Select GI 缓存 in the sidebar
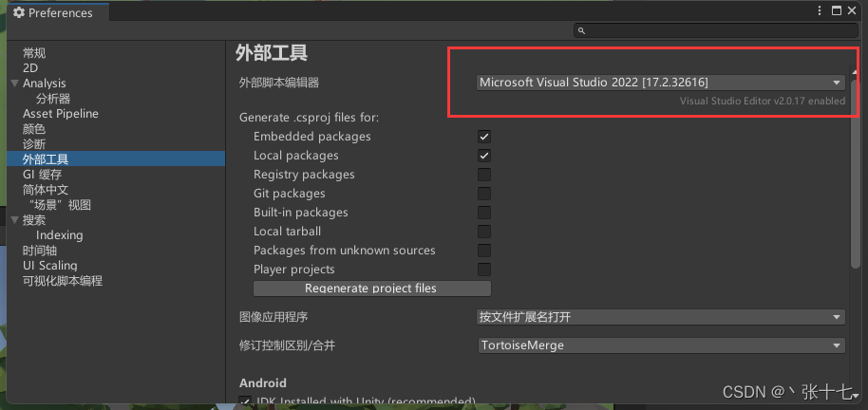The image size is (868, 410). pos(42,175)
